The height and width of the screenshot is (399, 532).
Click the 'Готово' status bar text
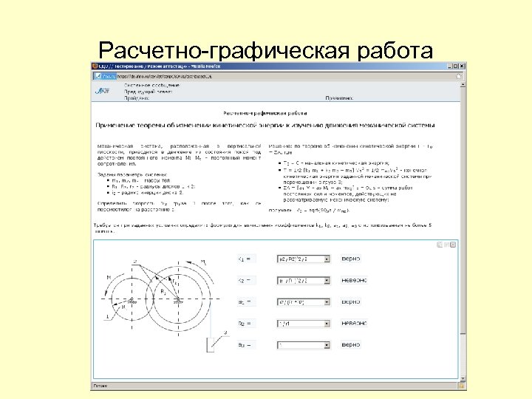tap(100, 386)
